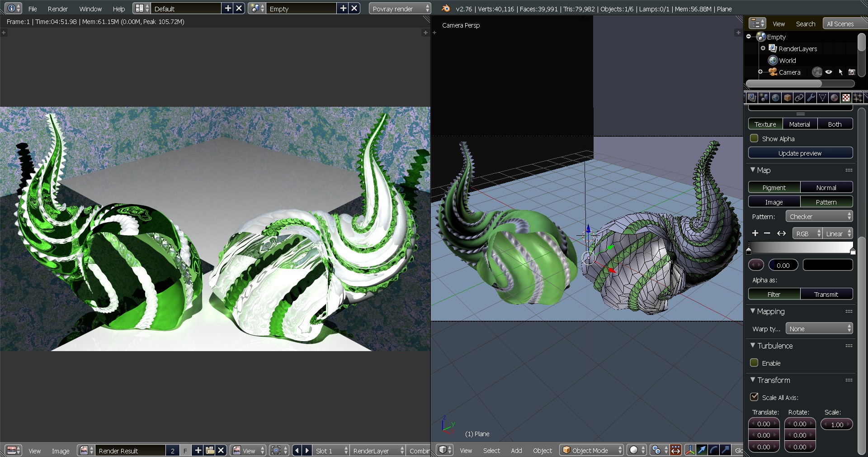Image resolution: width=868 pixels, height=457 pixels.
Task: Enable the Show Alpha checkbox
Action: pos(754,138)
